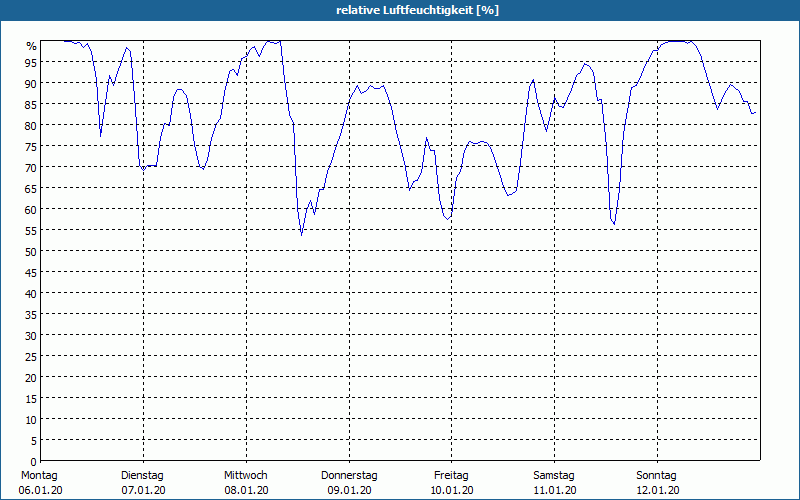Click the 45 y-axis value

(31, 272)
